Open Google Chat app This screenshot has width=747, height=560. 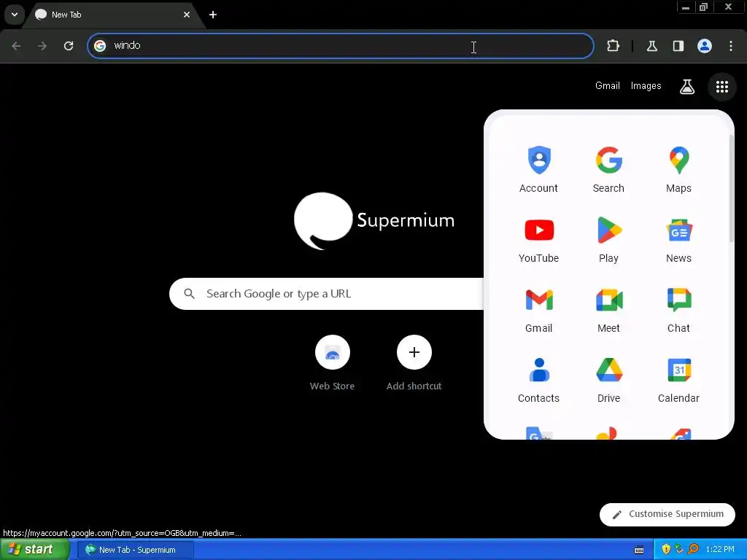pyautogui.click(x=679, y=309)
